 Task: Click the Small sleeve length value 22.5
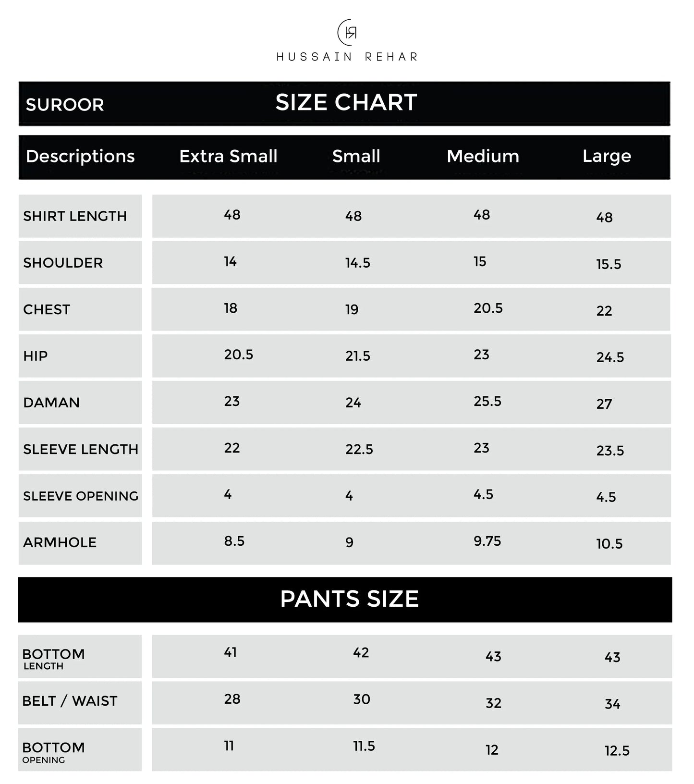click(359, 449)
